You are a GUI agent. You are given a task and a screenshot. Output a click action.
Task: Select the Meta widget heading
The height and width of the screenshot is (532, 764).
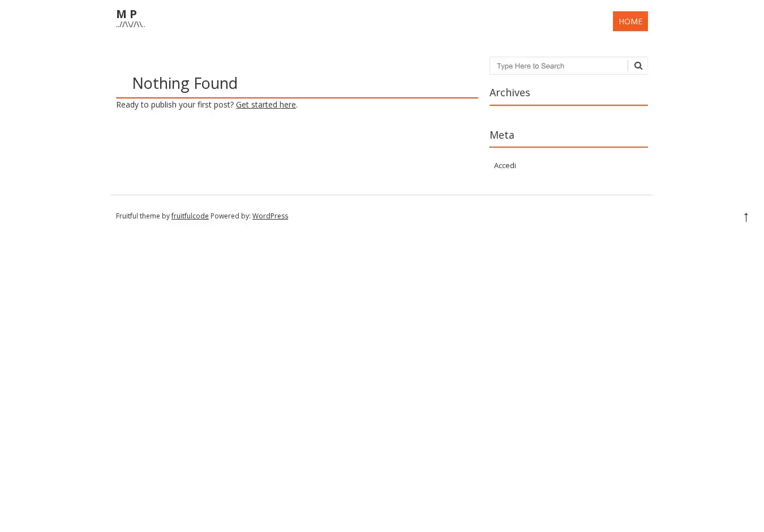pos(501,135)
